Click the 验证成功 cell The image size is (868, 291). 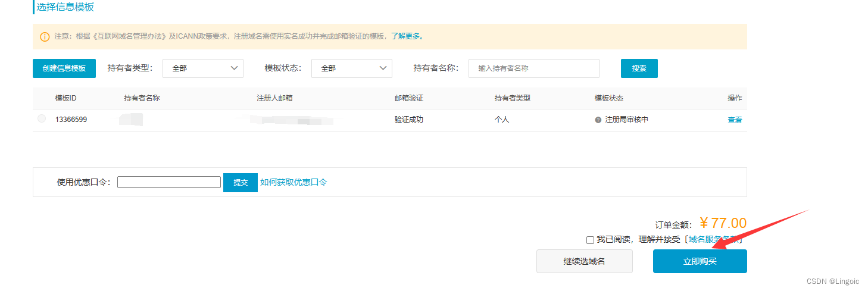pos(409,120)
